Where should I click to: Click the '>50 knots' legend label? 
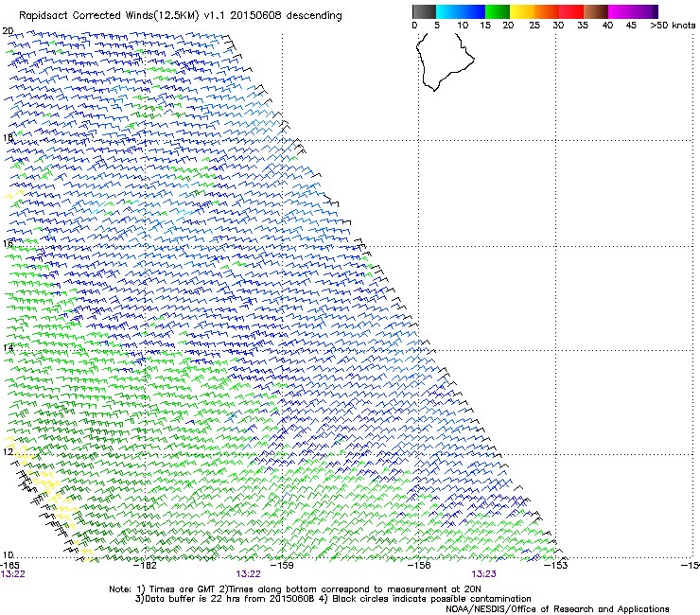pos(673,25)
